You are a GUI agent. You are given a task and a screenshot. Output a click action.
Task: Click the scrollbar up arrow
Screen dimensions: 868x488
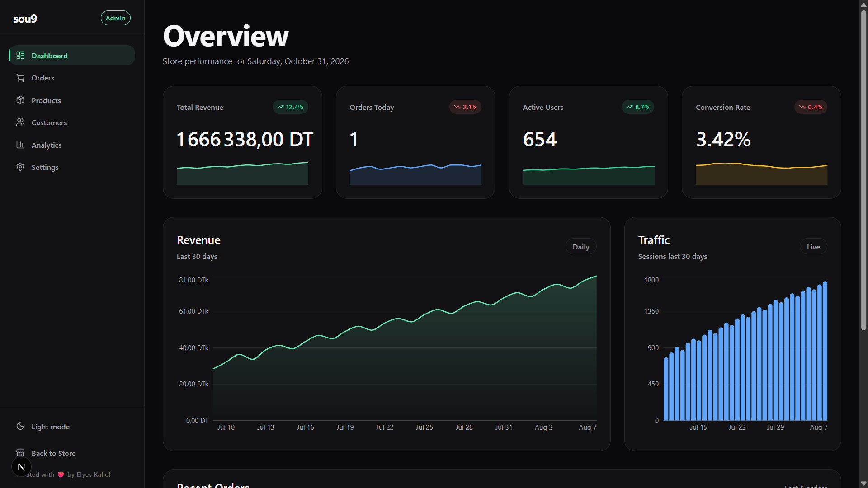coord(863,4)
